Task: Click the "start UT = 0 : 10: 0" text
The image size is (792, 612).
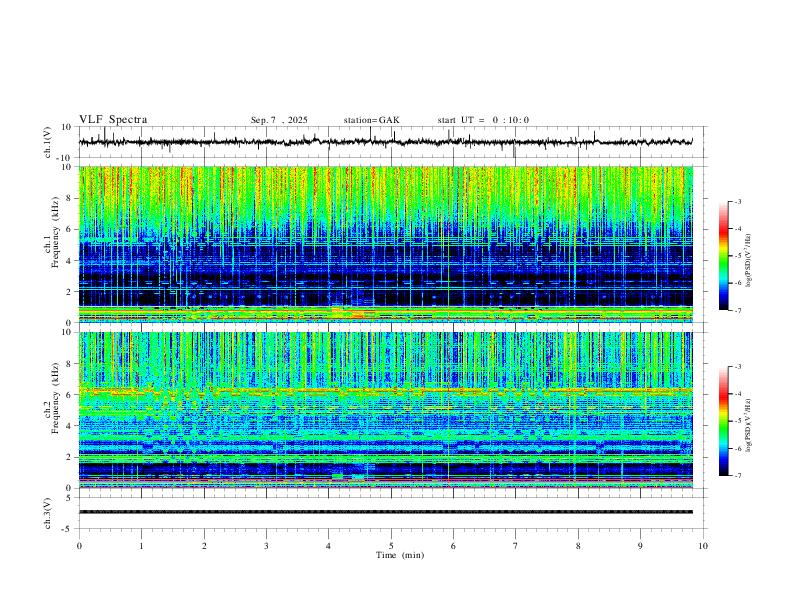Action: [483, 120]
